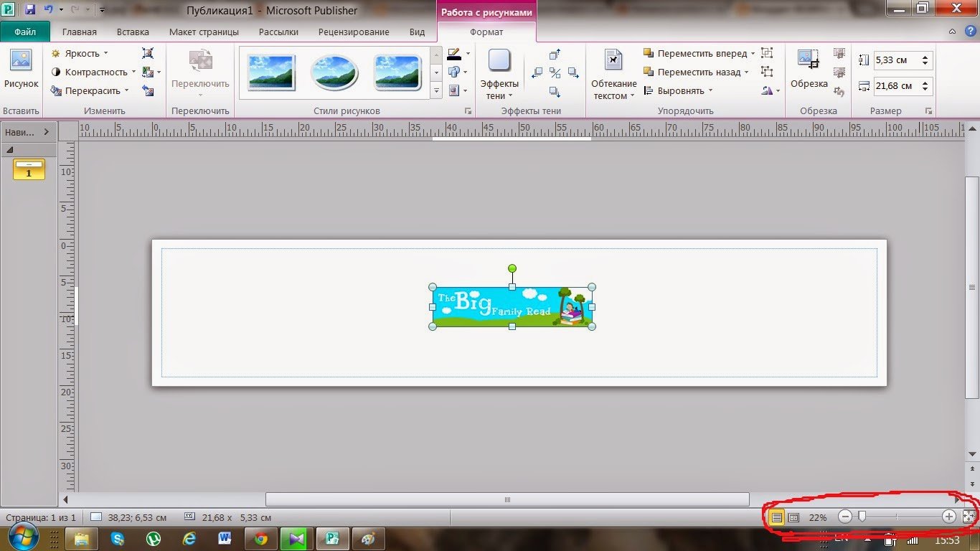Click the zoom slider handle
The height and width of the screenshot is (551, 980).
pyautogui.click(x=862, y=516)
